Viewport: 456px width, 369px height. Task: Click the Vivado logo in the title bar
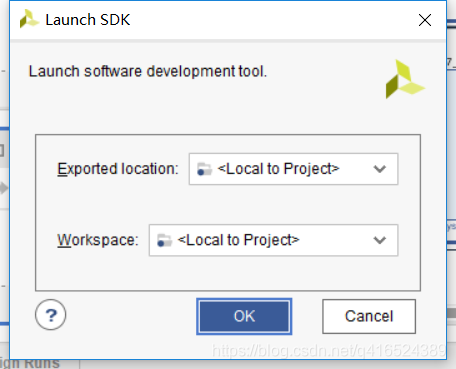click(29, 19)
